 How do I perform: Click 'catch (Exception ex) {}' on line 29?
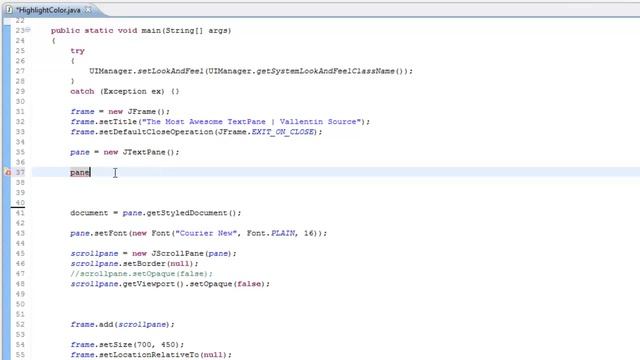coord(124,91)
